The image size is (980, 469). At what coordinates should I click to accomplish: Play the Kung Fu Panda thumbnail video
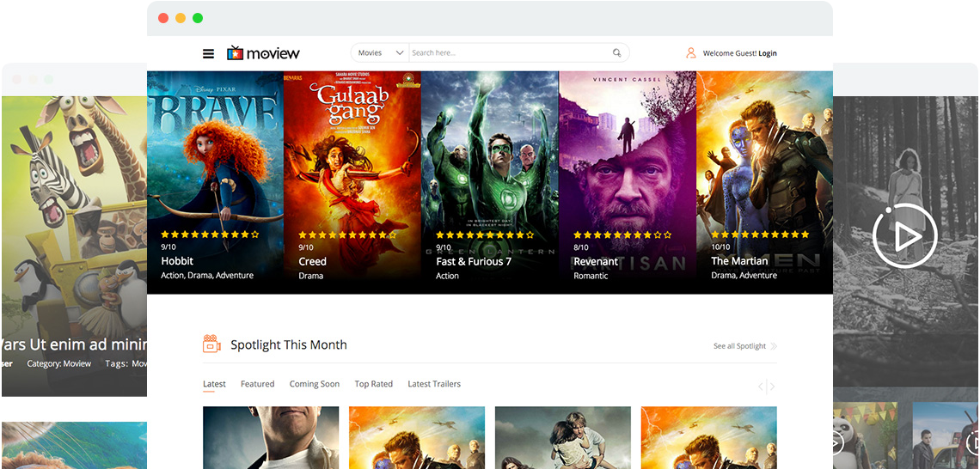click(836, 442)
